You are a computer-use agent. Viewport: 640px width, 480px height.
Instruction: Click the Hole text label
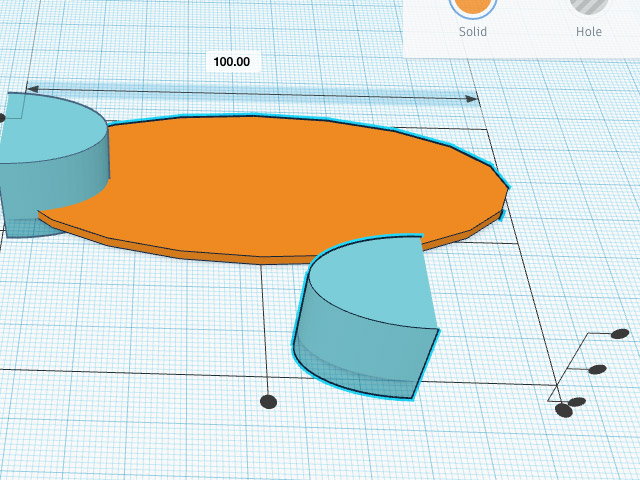tap(589, 31)
